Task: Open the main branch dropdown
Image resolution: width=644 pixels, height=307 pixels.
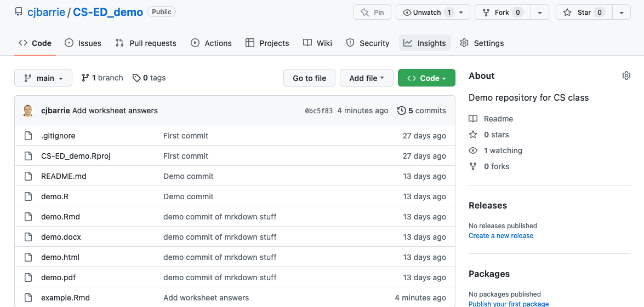Action: tap(43, 78)
